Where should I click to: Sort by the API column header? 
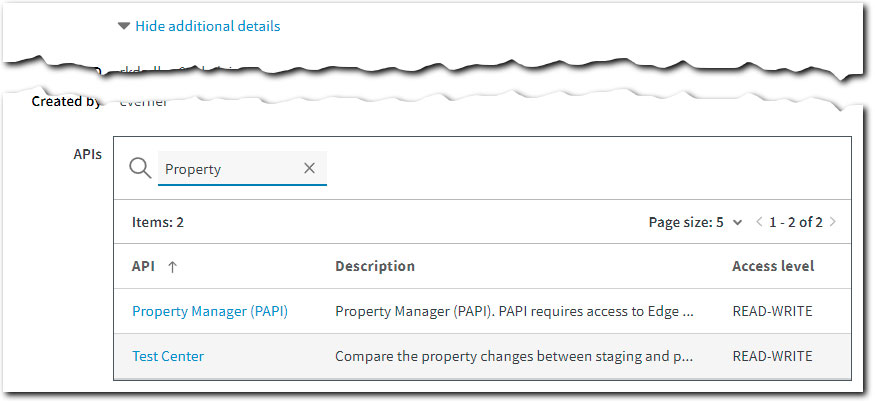pyautogui.click(x=143, y=267)
